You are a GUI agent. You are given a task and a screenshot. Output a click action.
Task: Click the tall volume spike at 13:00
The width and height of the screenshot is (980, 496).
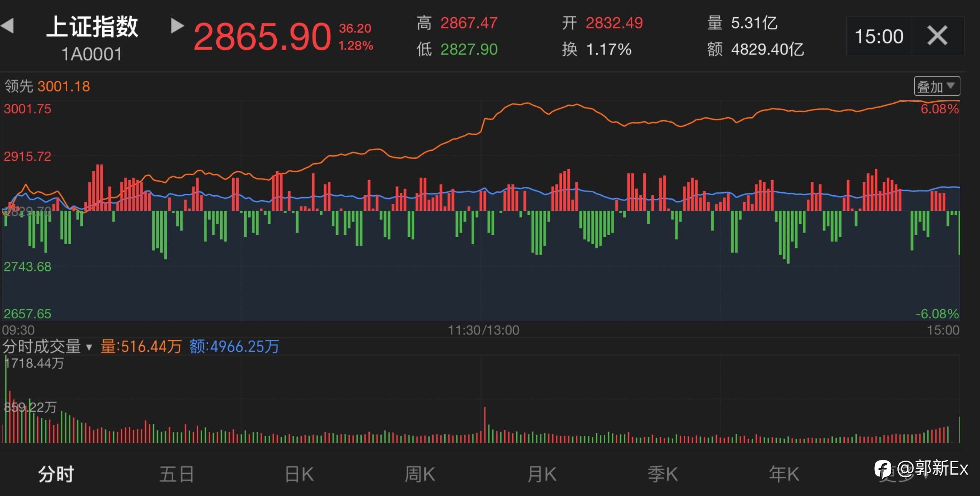(485, 424)
